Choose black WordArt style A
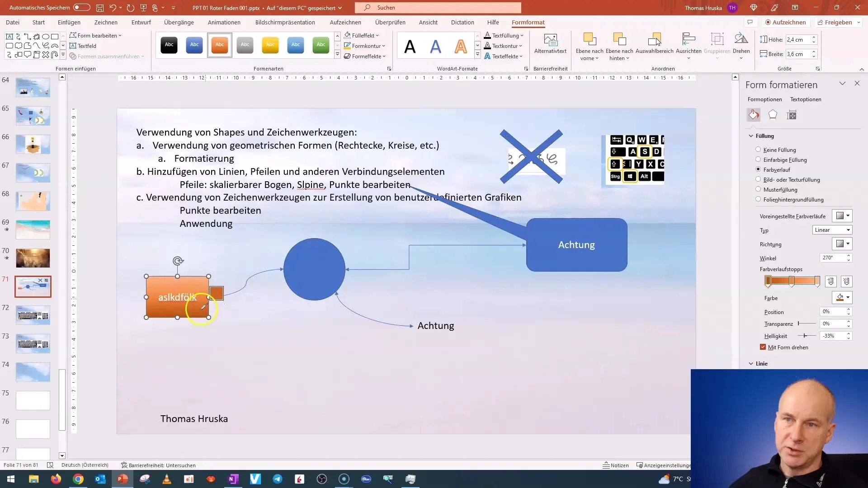The image size is (868, 488). (410, 46)
